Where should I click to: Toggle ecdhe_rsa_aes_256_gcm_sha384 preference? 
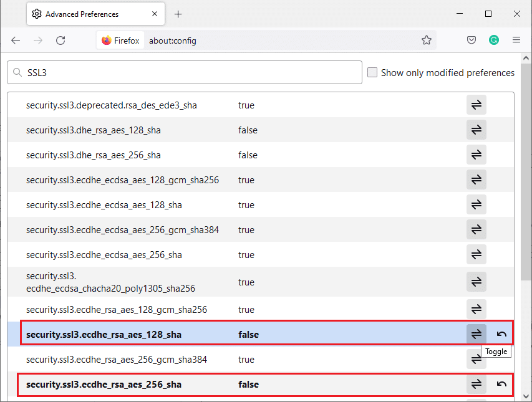click(x=476, y=359)
